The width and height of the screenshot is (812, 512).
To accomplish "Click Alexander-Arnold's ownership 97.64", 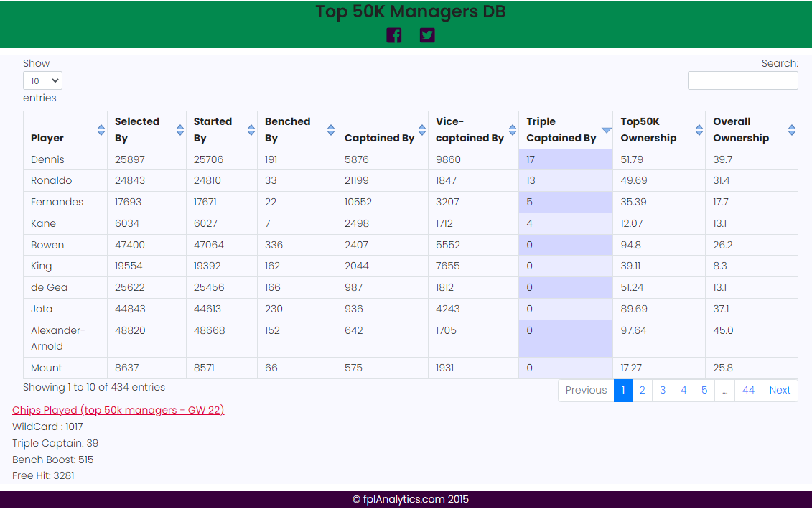I will point(633,330).
